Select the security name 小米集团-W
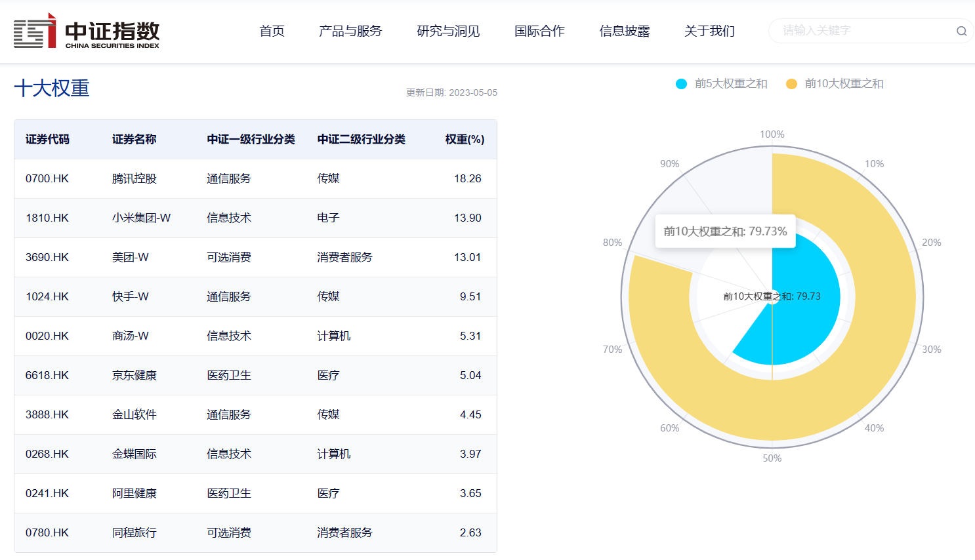The width and height of the screenshot is (975, 560). (141, 218)
